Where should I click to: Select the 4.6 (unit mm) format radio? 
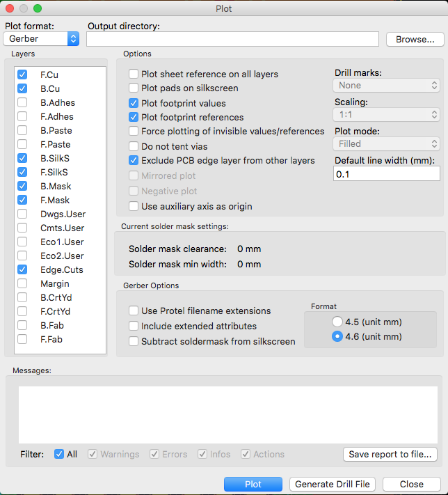337,336
